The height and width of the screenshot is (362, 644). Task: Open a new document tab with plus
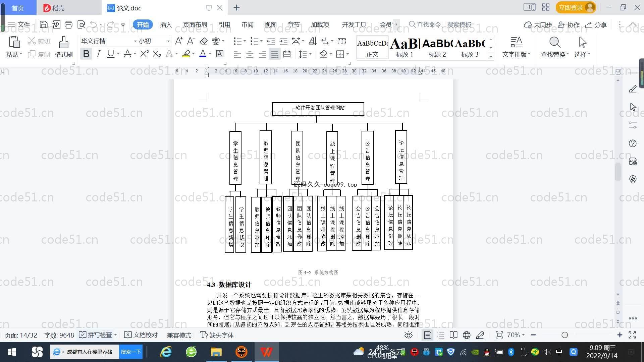click(x=236, y=8)
